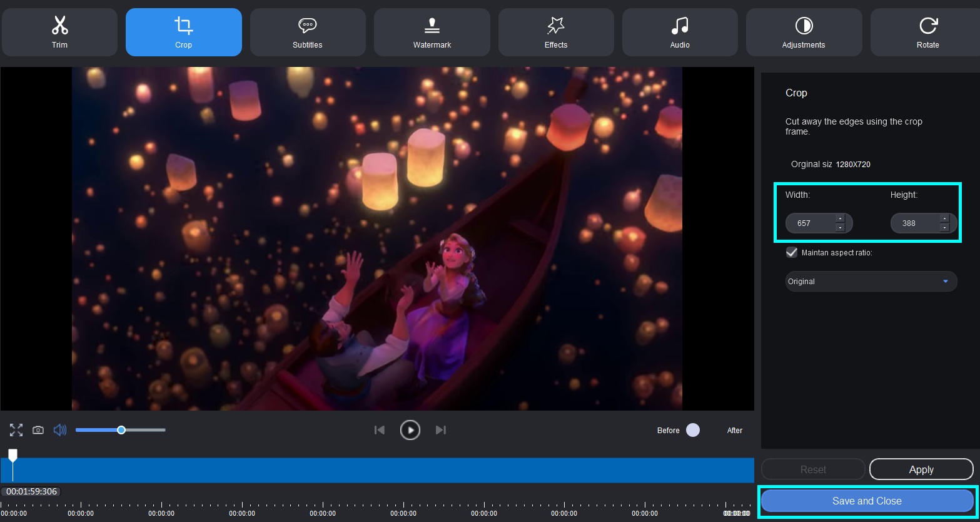The image size is (980, 522).
Task: Increase the Width value
Action: [x=840, y=218]
